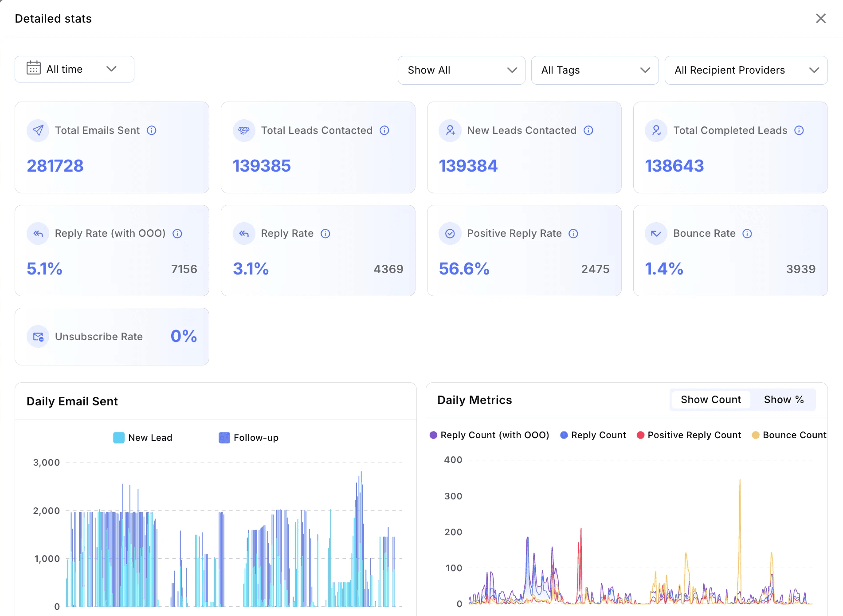The image size is (843, 616).
Task: Click the 5.1% reply rate value
Action: (44, 269)
